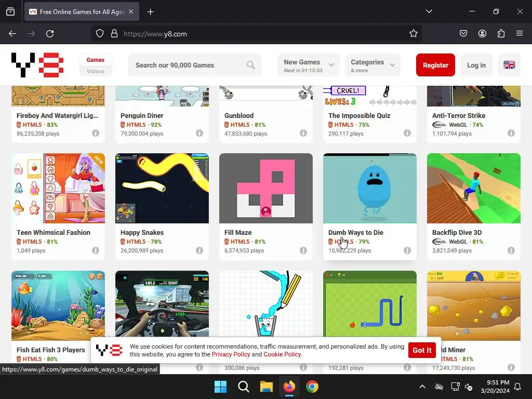Accept cookies with Got it button
The height and width of the screenshot is (399, 532).
point(422,350)
